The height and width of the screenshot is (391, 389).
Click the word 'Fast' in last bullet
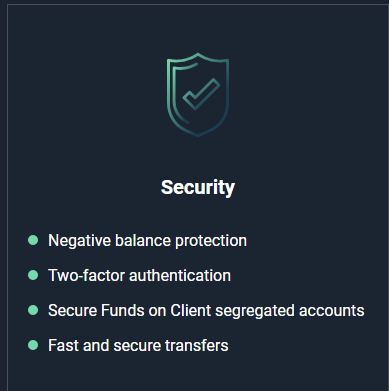[63, 345]
